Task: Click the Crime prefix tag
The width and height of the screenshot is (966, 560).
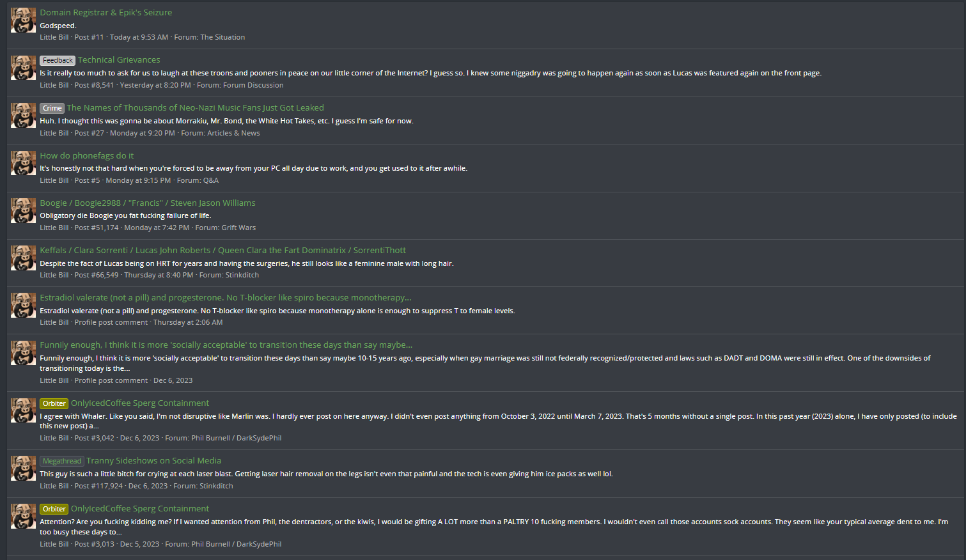Action: (x=52, y=108)
